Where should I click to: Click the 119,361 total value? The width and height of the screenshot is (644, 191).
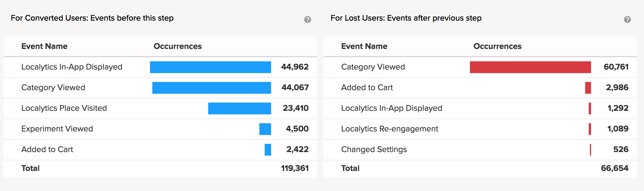pyautogui.click(x=295, y=168)
